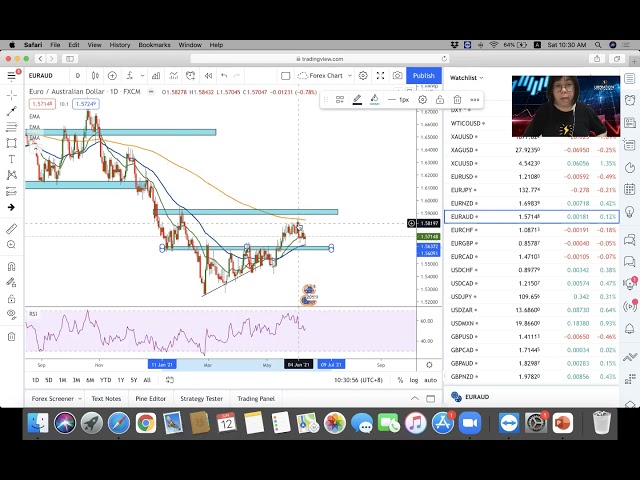This screenshot has height=480, width=640.
Task: Open the Watchlist dropdown
Action: coord(466,77)
